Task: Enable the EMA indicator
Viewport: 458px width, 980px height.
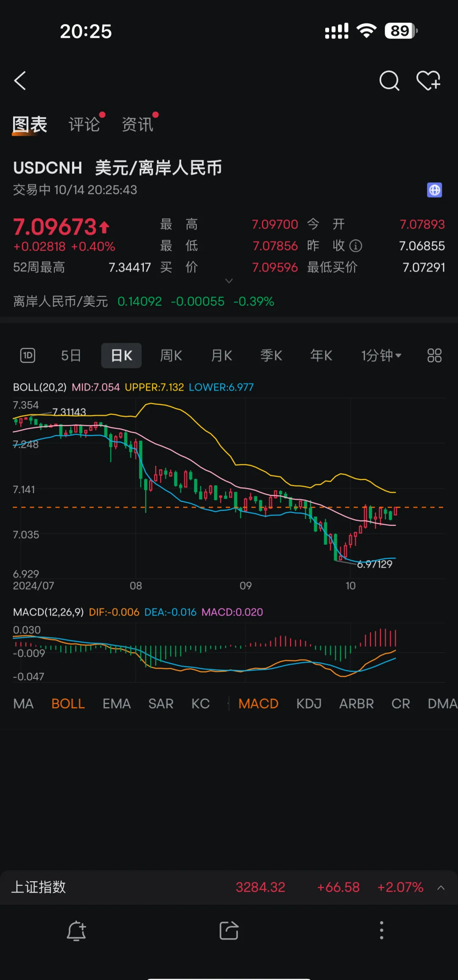Action: pos(117,704)
